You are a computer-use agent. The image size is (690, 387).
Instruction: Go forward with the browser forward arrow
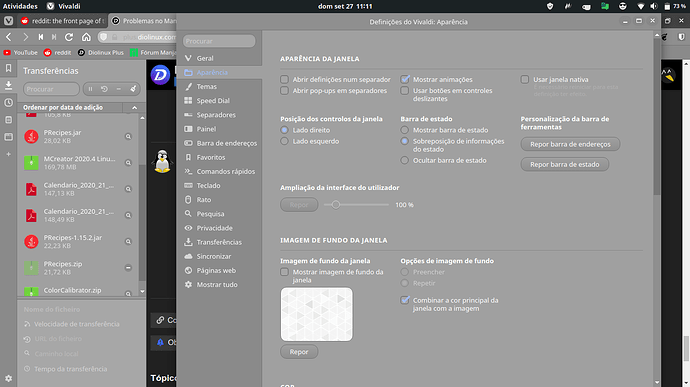pos(25,37)
